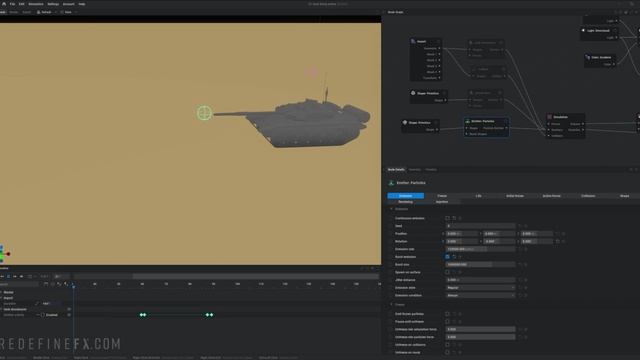Select the Import node icon in graph
Viewport: 640px width, 360px height.
413,41
